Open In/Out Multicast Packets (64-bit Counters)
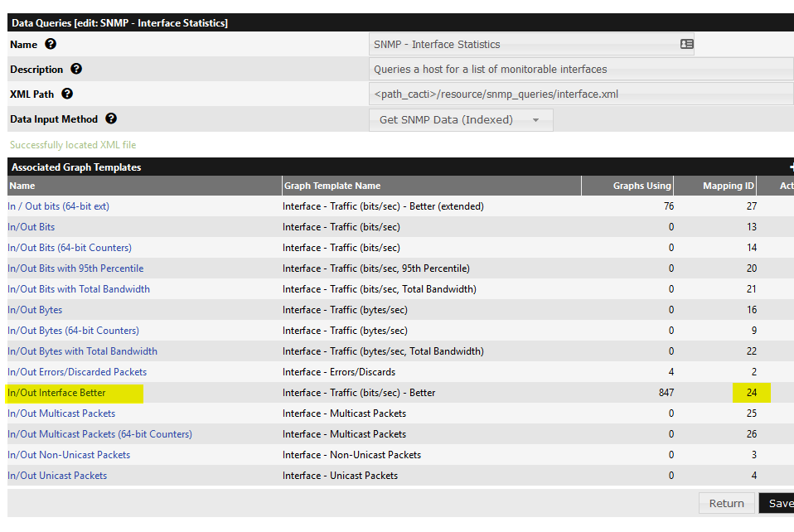 click(x=99, y=433)
